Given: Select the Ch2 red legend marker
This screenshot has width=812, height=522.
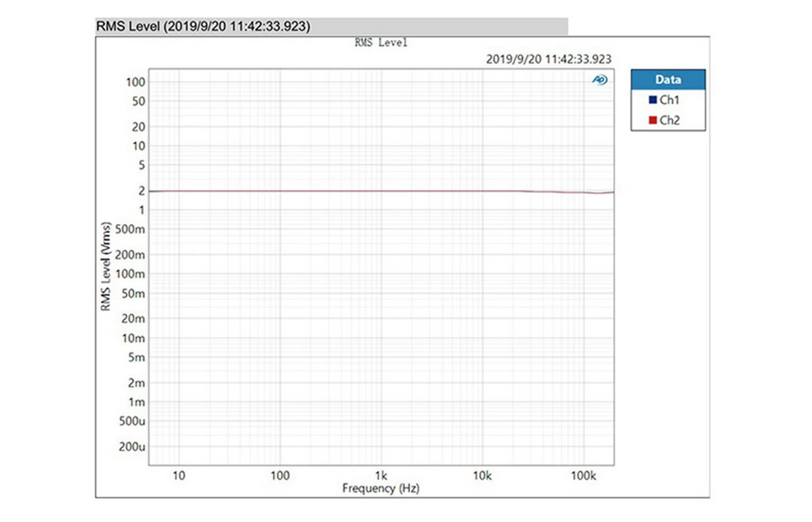Looking at the screenshot, I should click(651, 119).
